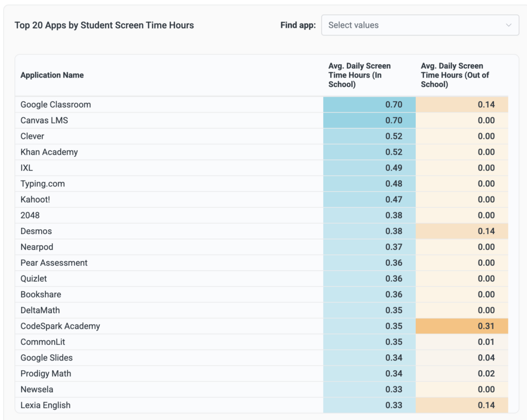Select the Canvas LMS application name
This screenshot has width=527, height=420.
coord(44,120)
